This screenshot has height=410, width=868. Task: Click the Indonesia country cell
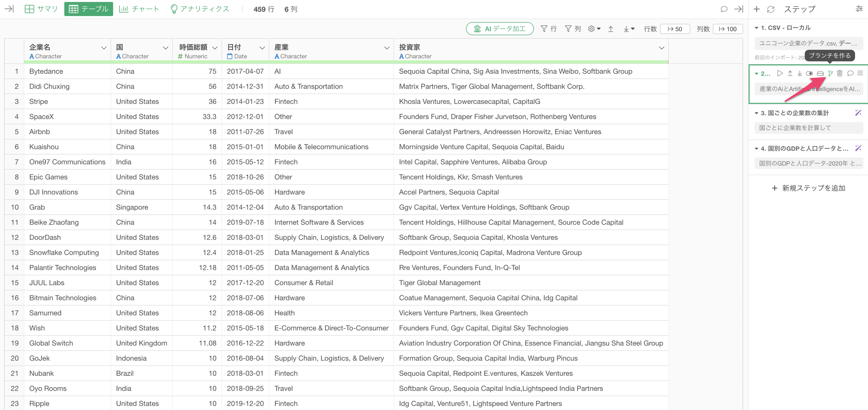(141, 358)
